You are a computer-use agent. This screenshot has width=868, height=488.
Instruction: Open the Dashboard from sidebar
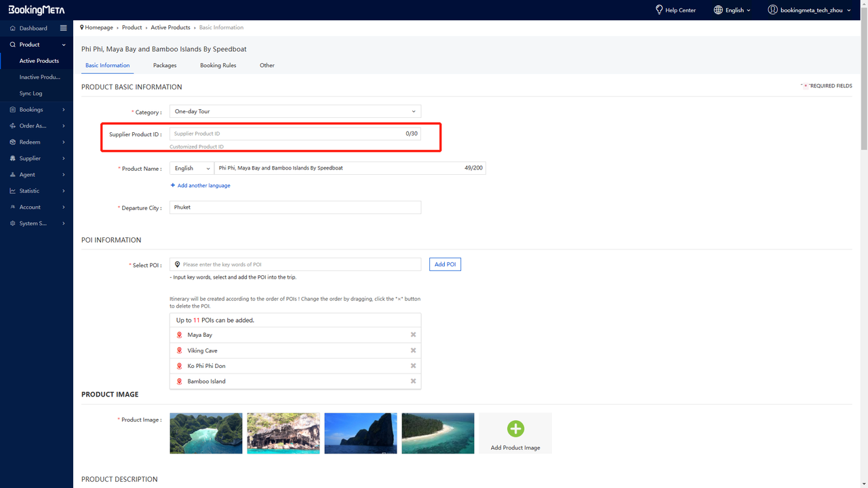(x=33, y=28)
